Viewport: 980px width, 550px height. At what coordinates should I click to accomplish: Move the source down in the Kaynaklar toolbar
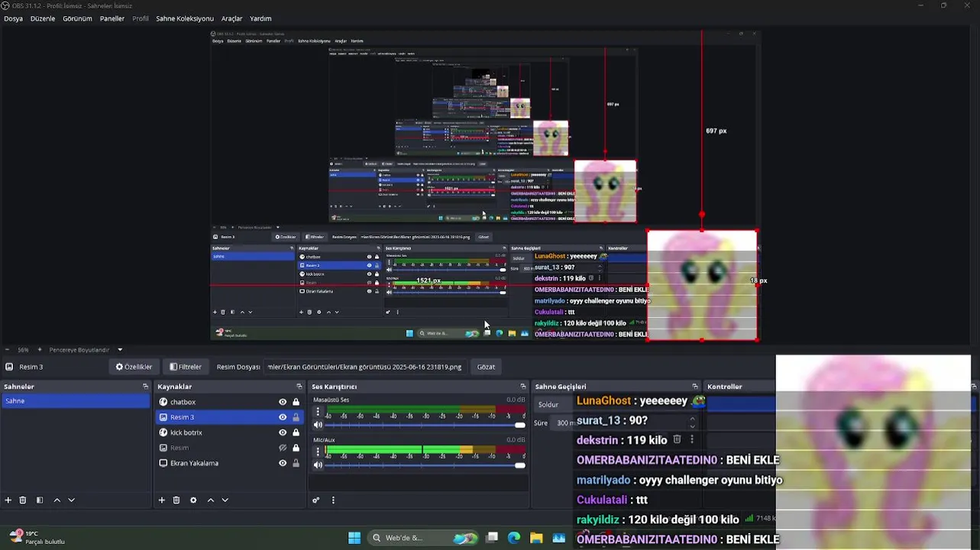[225, 500]
